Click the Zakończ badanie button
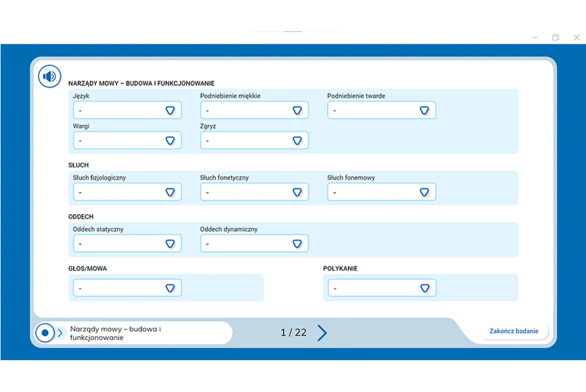 [514, 331]
